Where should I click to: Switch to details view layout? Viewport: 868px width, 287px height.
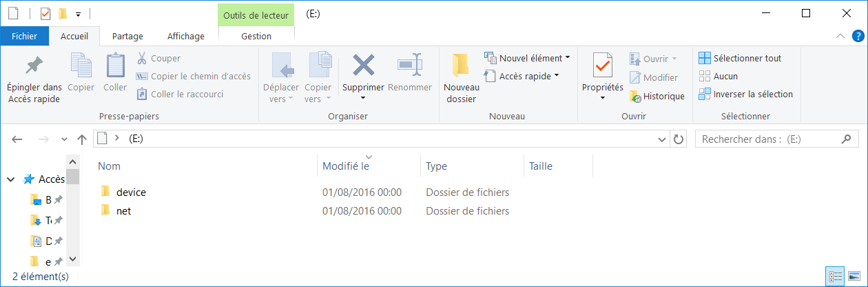click(x=836, y=277)
